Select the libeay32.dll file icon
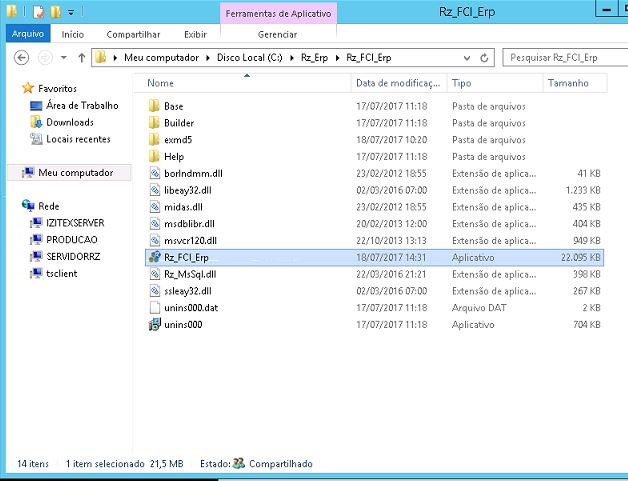Screen dimensions: 628x481 (155, 190)
